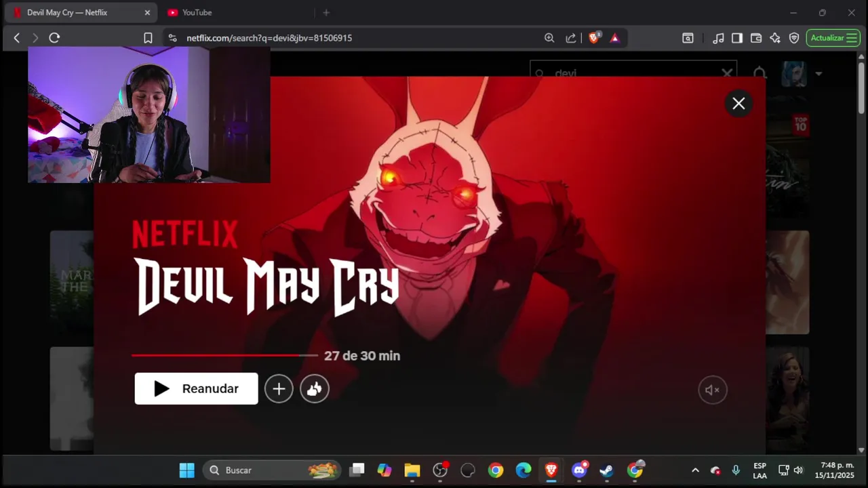The height and width of the screenshot is (488, 868).
Task: Click the netflix.com URL in address bar
Action: point(269,38)
